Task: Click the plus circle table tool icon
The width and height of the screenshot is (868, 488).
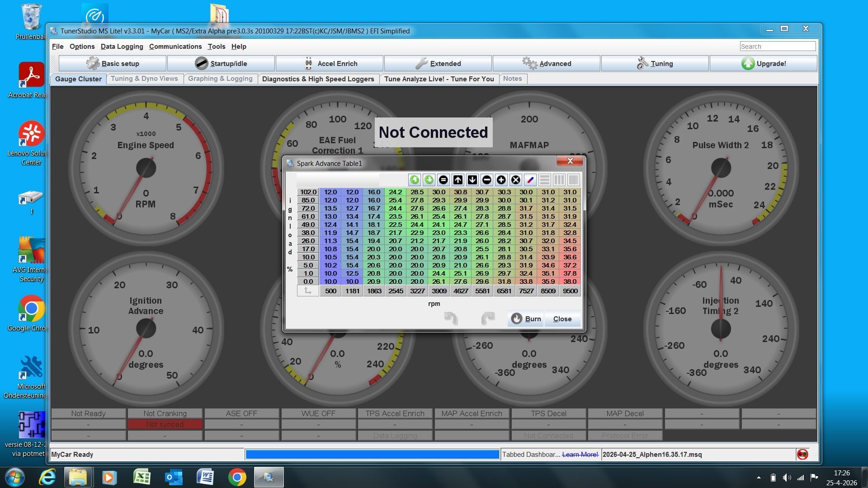Action: pos(501,180)
